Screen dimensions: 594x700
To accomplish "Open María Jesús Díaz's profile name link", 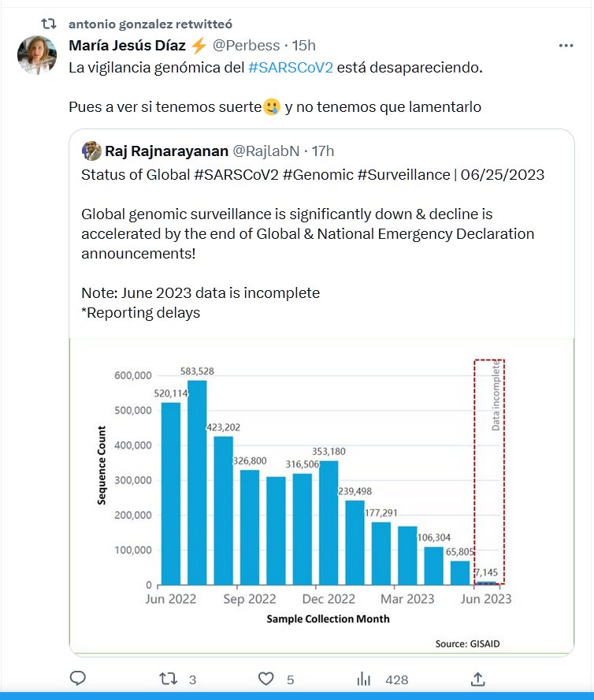I will [x=128, y=46].
